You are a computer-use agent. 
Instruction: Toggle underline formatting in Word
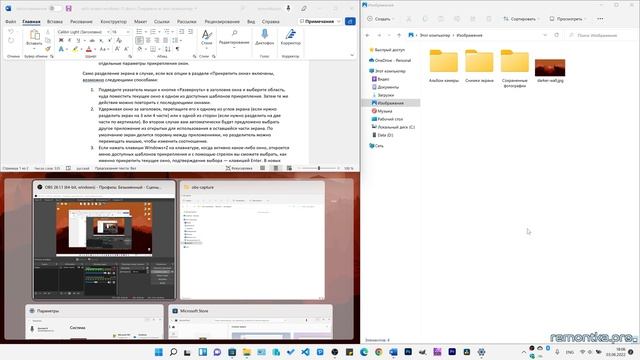[78, 40]
